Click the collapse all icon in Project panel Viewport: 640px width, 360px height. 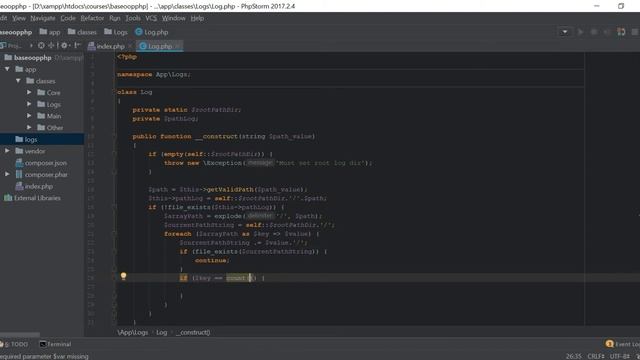click(52, 46)
